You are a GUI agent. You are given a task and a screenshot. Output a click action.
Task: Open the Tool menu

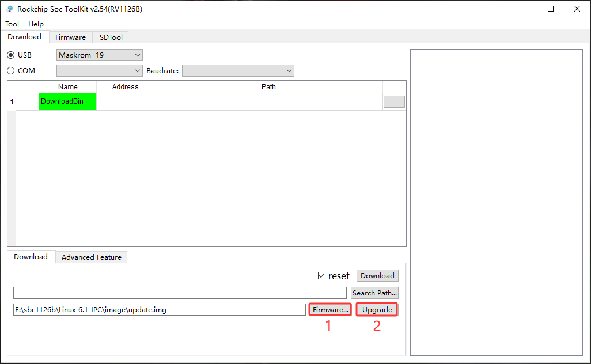[12, 24]
